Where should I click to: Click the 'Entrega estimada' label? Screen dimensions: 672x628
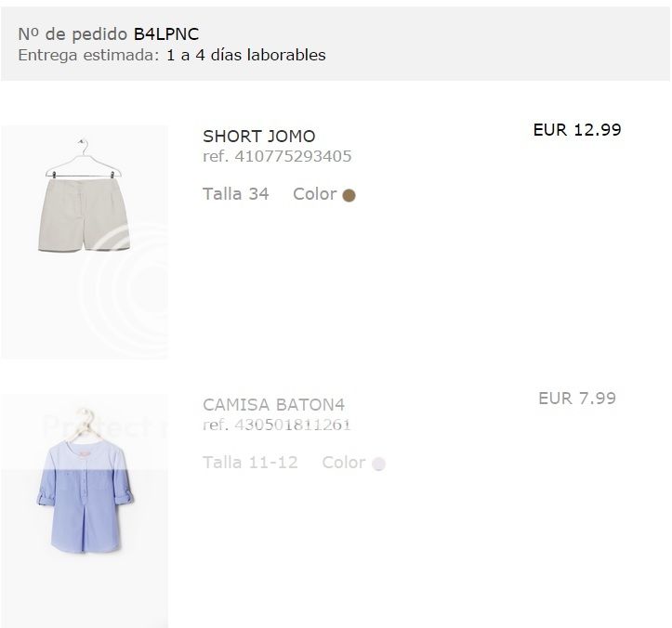point(89,55)
